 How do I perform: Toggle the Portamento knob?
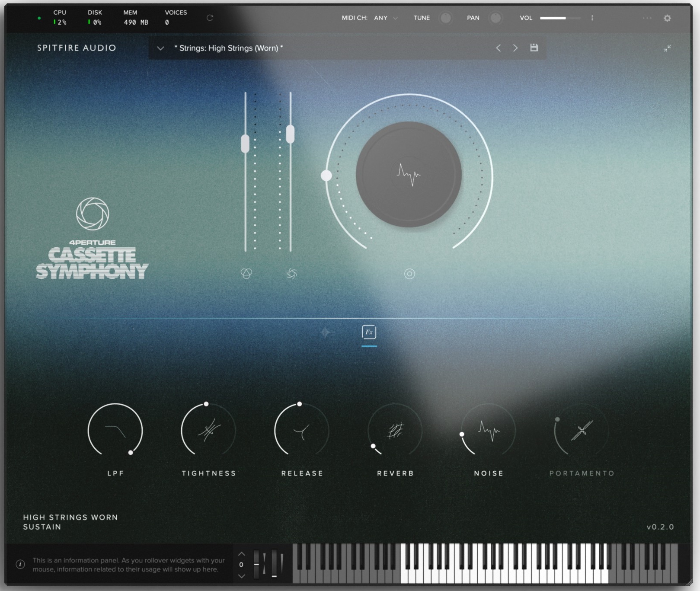click(582, 431)
